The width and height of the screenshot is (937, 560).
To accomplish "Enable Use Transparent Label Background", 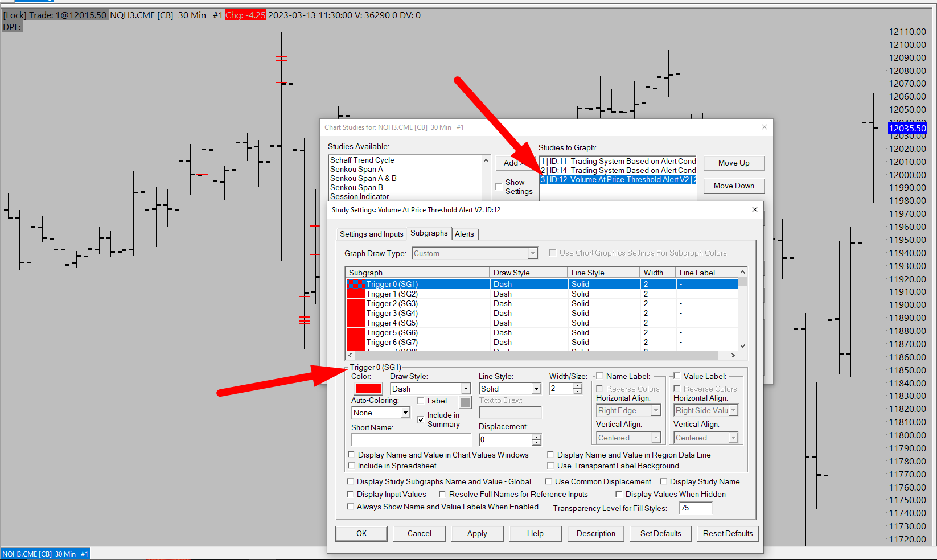I will click(x=550, y=466).
